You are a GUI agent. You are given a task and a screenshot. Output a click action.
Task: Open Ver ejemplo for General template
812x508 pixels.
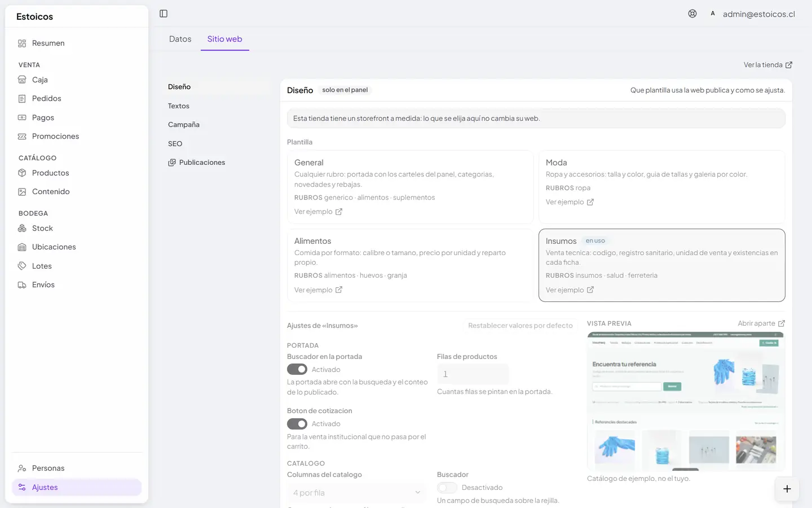point(318,212)
